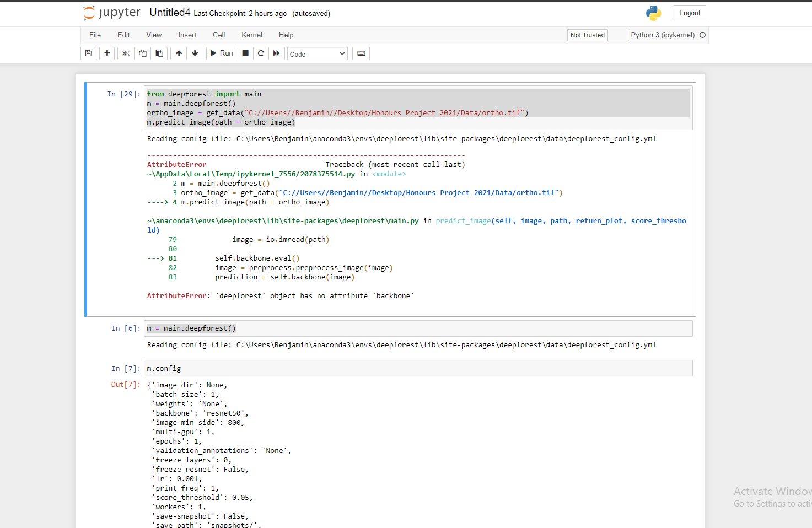The height and width of the screenshot is (528, 812).
Task: Click the Logout button
Action: point(689,13)
